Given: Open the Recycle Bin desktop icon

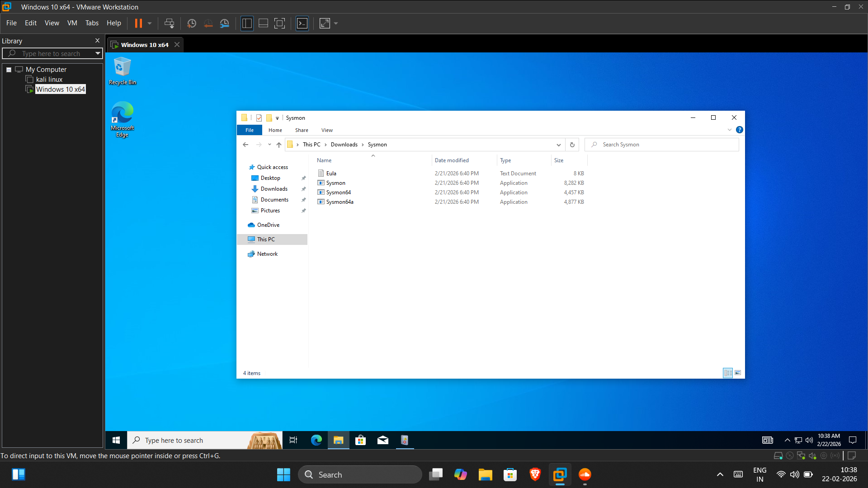Looking at the screenshot, I should click(122, 71).
